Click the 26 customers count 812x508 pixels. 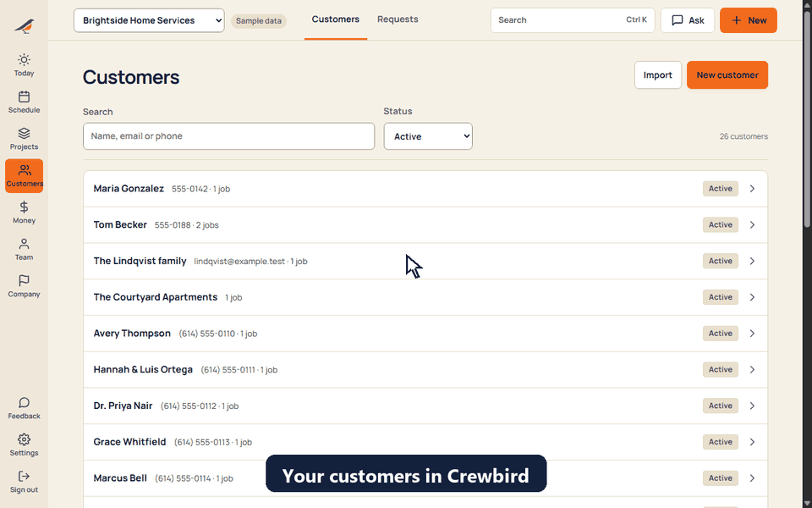coord(743,136)
